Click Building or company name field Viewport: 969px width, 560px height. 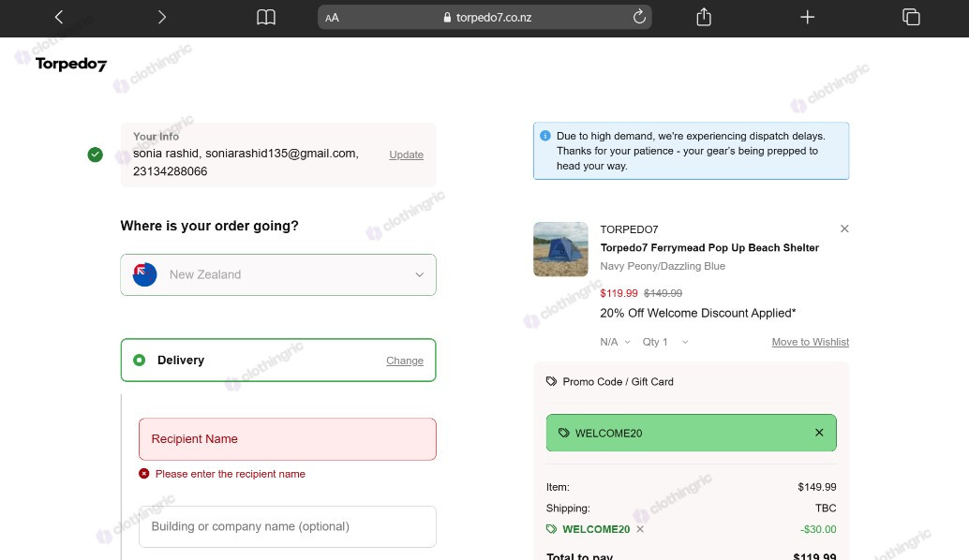(x=288, y=526)
